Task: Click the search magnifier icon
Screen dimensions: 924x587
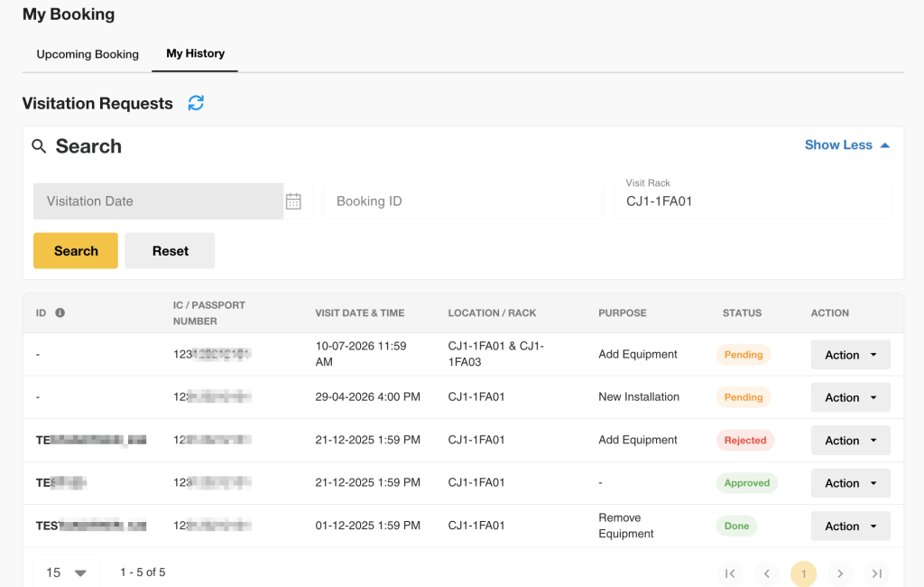Action: pyautogui.click(x=39, y=146)
